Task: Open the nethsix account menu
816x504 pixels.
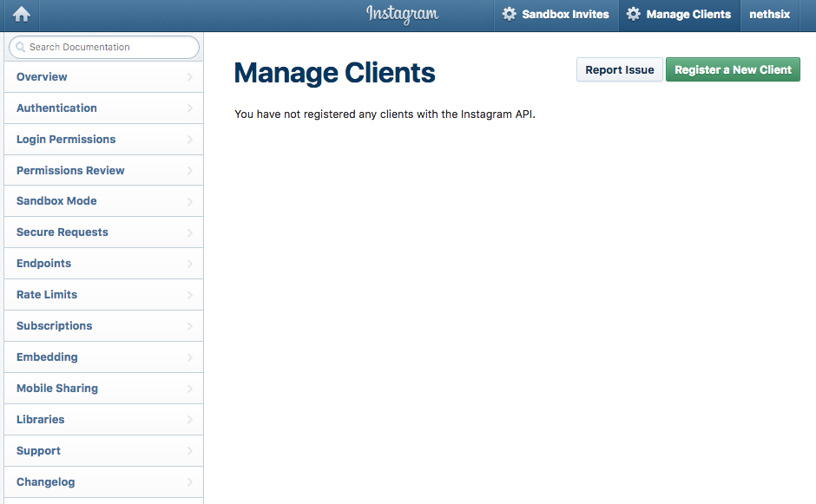Action: pos(770,15)
